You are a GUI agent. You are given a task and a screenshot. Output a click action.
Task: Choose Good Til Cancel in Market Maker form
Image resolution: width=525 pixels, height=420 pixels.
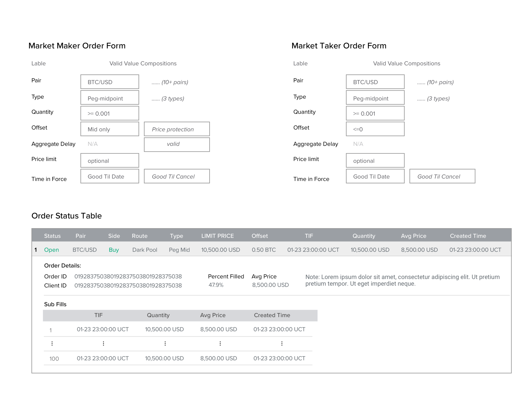click(177, 176)
